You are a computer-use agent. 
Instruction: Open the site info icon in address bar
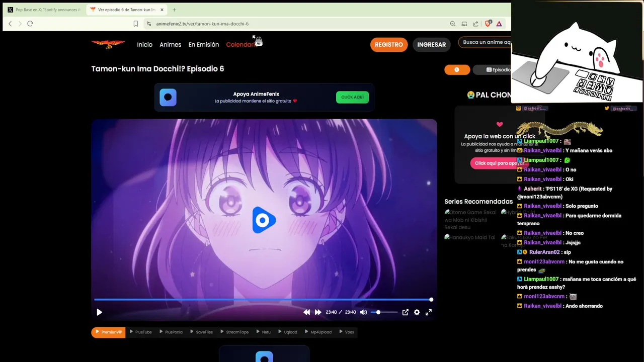click(148, 24)
